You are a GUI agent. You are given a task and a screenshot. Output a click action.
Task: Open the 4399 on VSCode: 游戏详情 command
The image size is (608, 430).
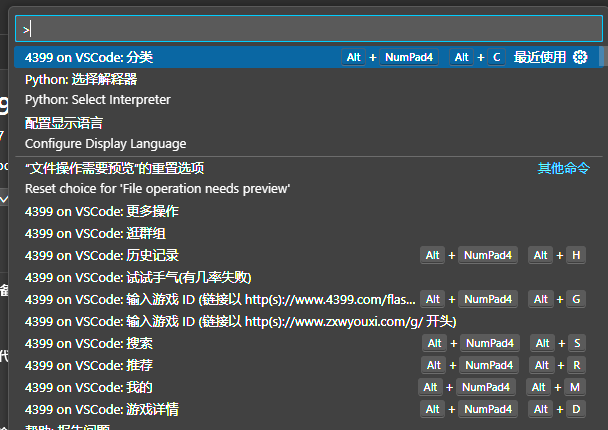(309, 409)
